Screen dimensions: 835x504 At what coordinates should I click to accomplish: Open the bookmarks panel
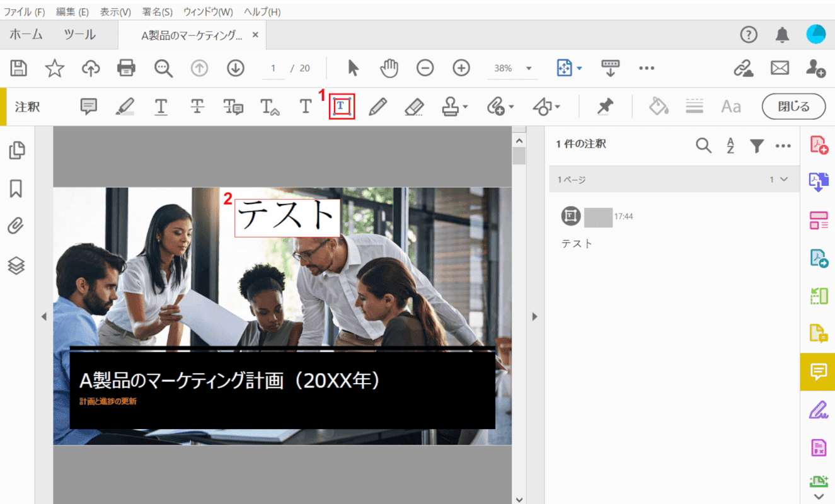pos(16,188)
